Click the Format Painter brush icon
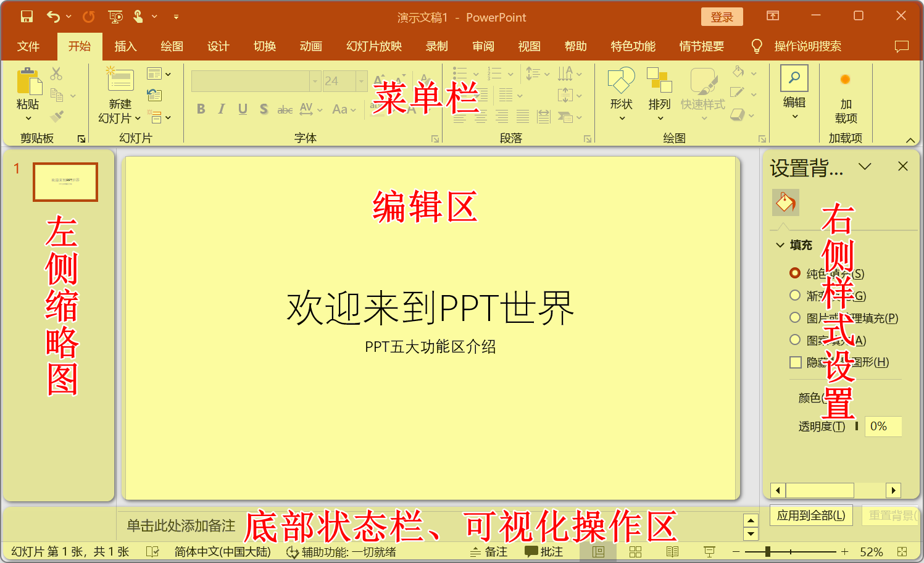This screenshot has width=924, height=563. 57,116
